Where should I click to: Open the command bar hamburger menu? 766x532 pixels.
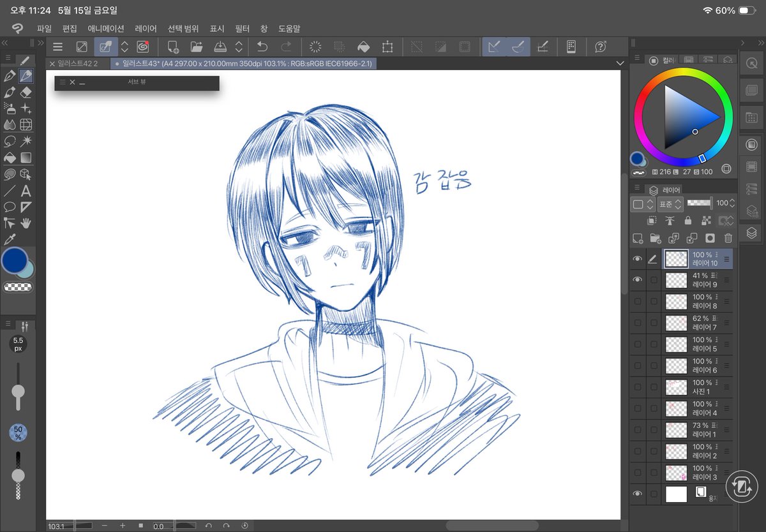(x=57, y=47)
